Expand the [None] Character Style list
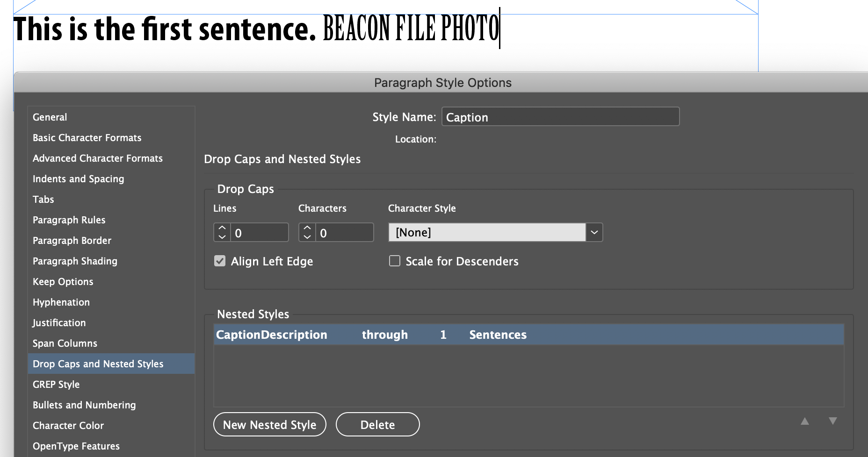 (x=486, y=232)
